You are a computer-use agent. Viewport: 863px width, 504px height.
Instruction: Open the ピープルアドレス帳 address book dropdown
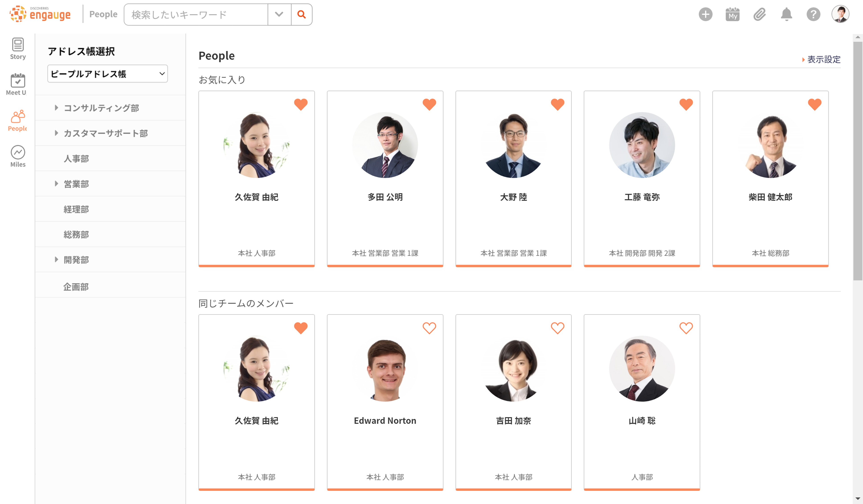coord(108,74)
